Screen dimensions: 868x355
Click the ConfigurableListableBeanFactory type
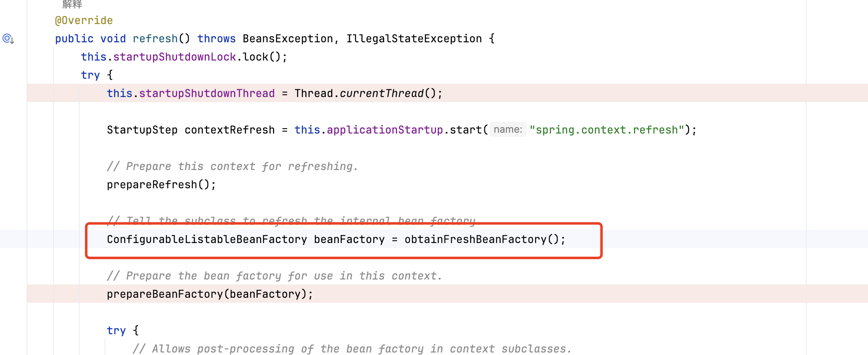[x=207, y=239]
